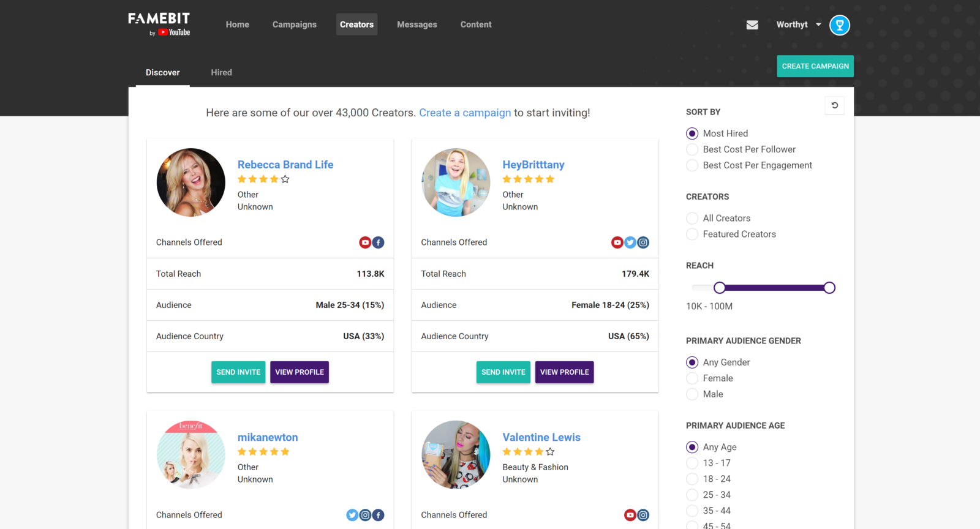Go to the Home menu

pyautogui.click(x=238, y=24)
